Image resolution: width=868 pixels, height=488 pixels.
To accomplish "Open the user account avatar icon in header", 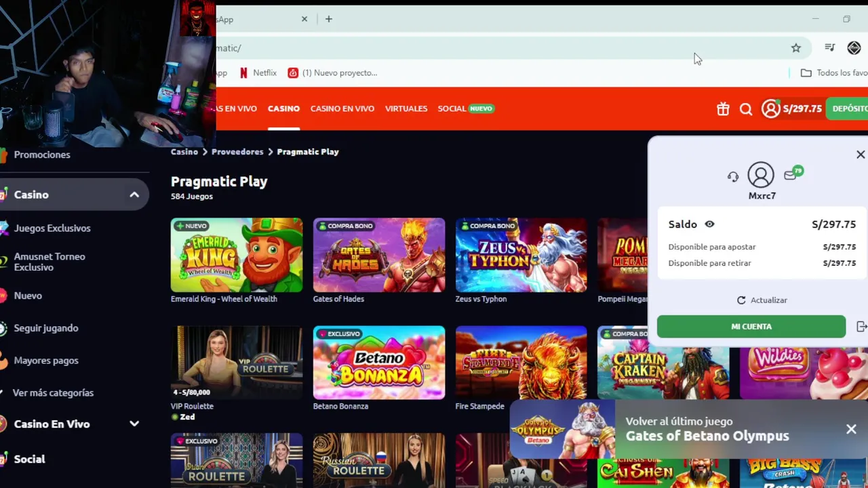I will [x=770, y=108].
